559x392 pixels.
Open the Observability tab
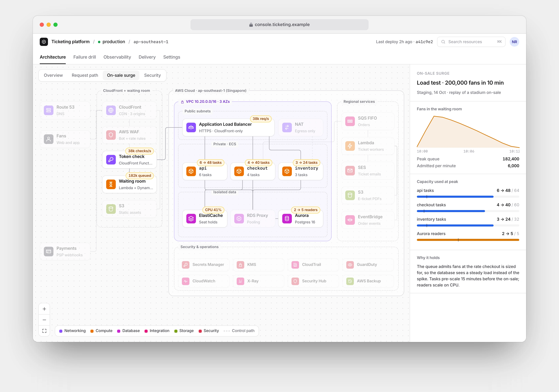click(x=117, y=57)
